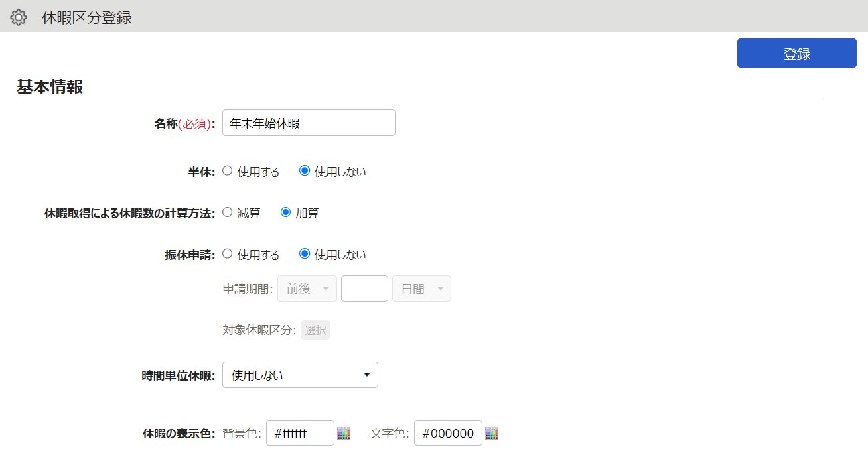Viewport: 868px width, 463px height.
Task: Click the 基本情報 section heading
Action: [x=50, y=87]
